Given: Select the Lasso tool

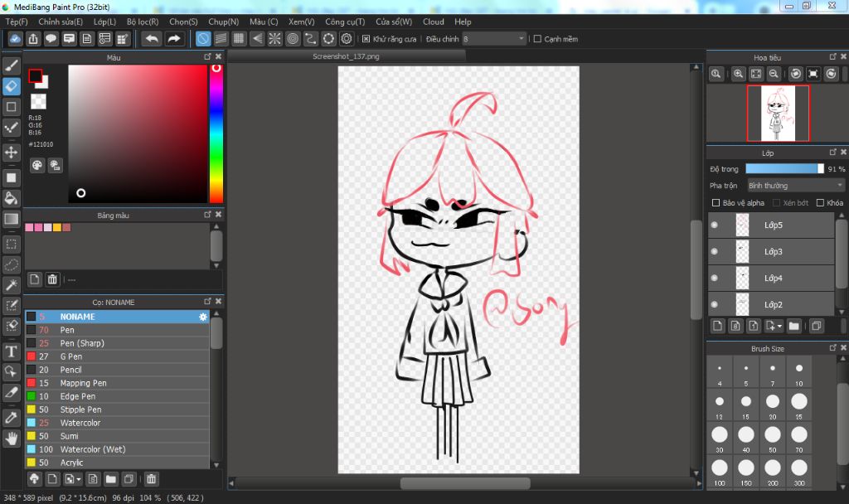Looking at the screenshot, I should (12, 264).
